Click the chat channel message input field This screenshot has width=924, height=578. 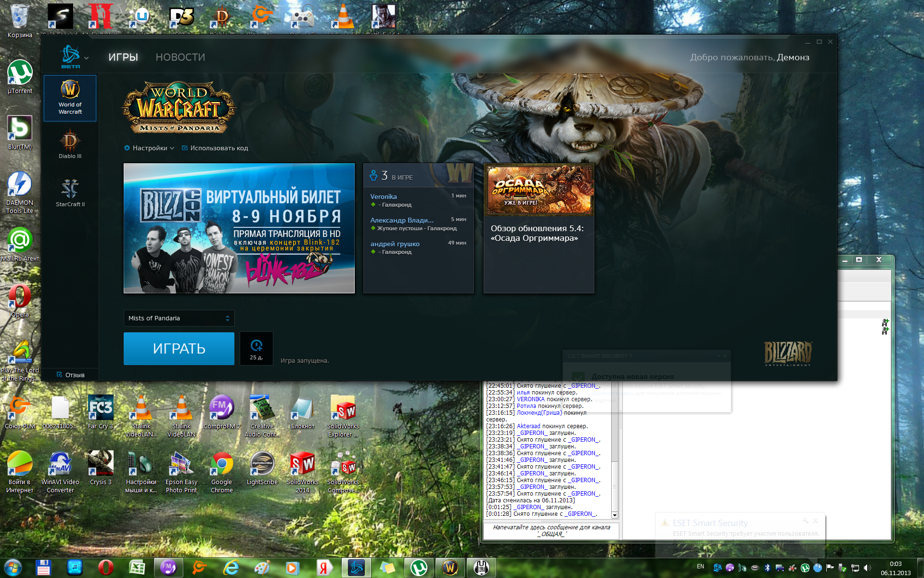click(551, 530)
